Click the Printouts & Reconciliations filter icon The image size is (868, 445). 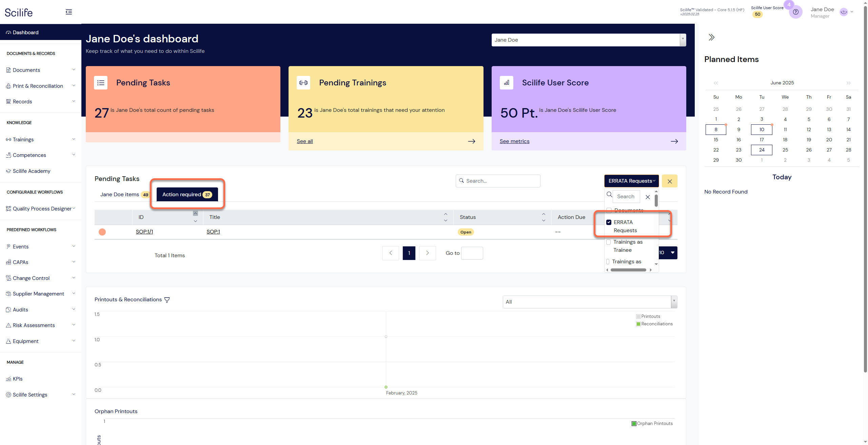(x=167, y=300)
